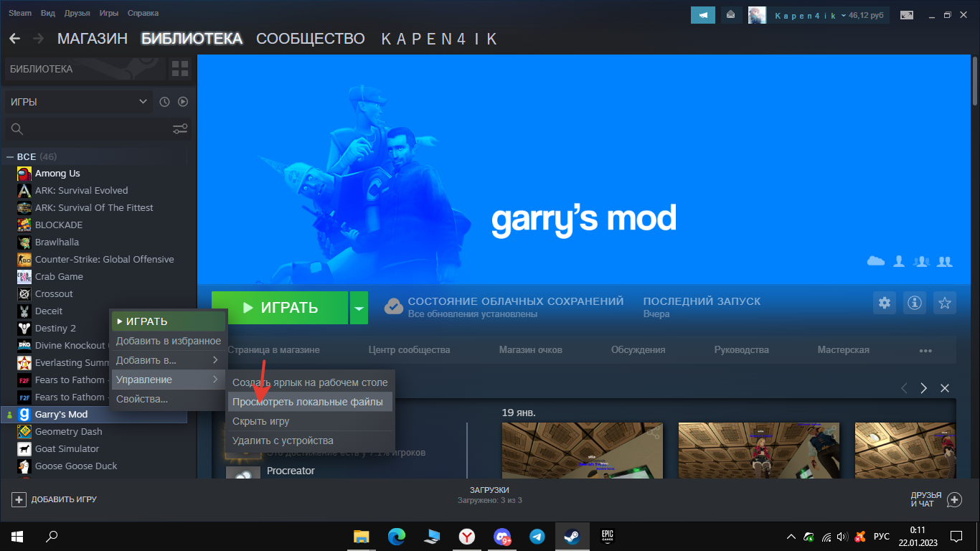The width and height of the screenshot is (980, 551).
Task: Open СООБЩЕСТВО section
Action: [311, 39]
